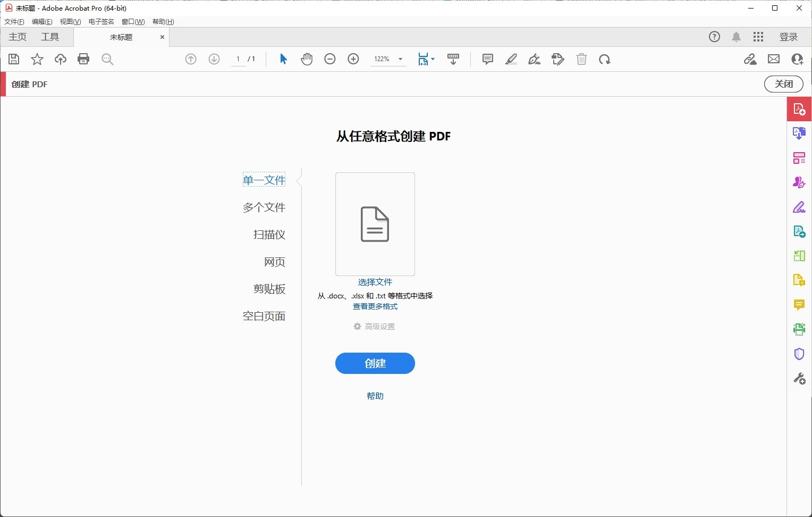This screenshot has width=812, height=517.
Task: Open the 窗口(W) menu
Action: tap(133, 22)
